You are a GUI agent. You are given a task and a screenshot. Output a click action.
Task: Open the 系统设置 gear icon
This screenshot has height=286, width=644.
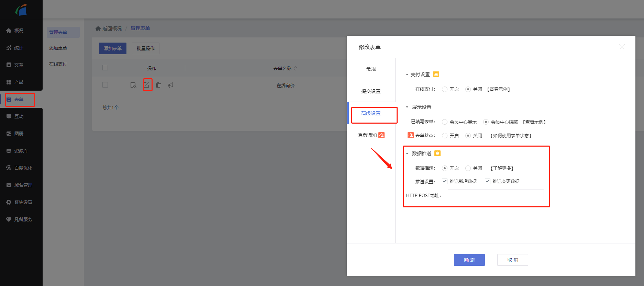9,202
